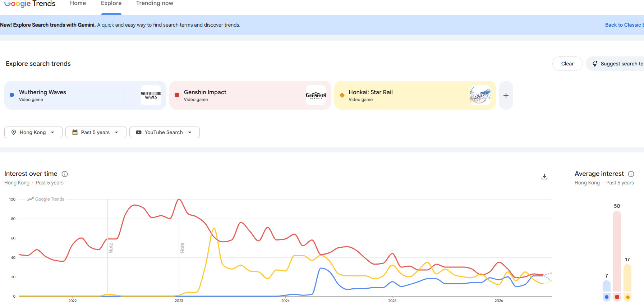Screen dimensions: 644x307
Task: Click the Wuthering Waves logo thumbnail
Action: coord(151,95)
